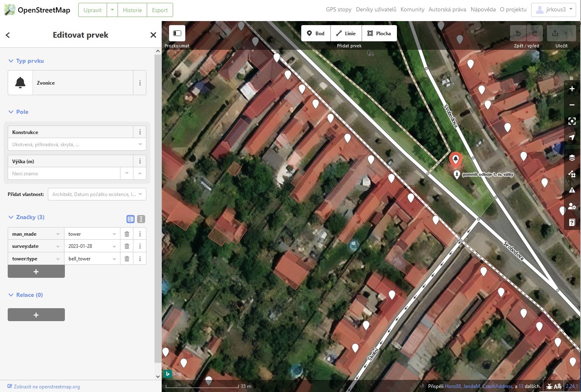Show info for the tower:type tag
Image resolution: width=581 pixels, height=392 pixels.
[x=140, y=259]
